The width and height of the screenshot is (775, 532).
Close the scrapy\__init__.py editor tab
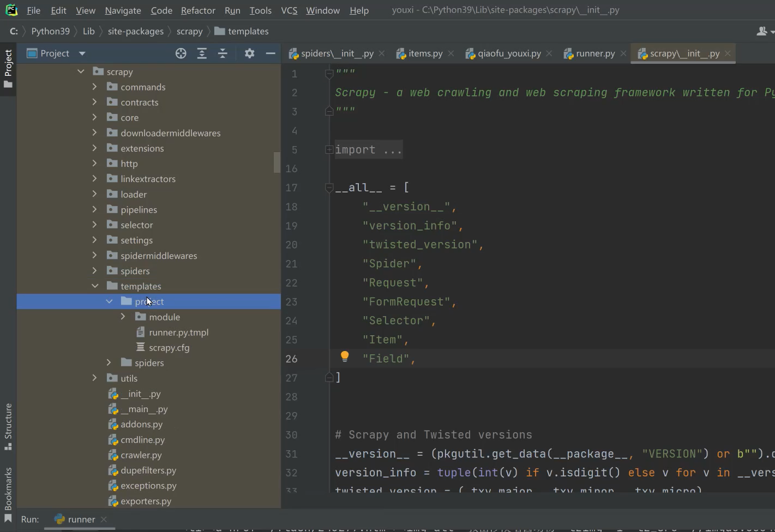(x=727, y=53)
